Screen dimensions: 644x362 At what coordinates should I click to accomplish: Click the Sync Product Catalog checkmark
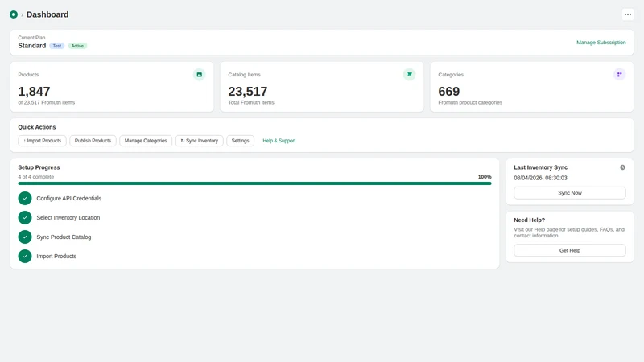(x=25, y=237)
